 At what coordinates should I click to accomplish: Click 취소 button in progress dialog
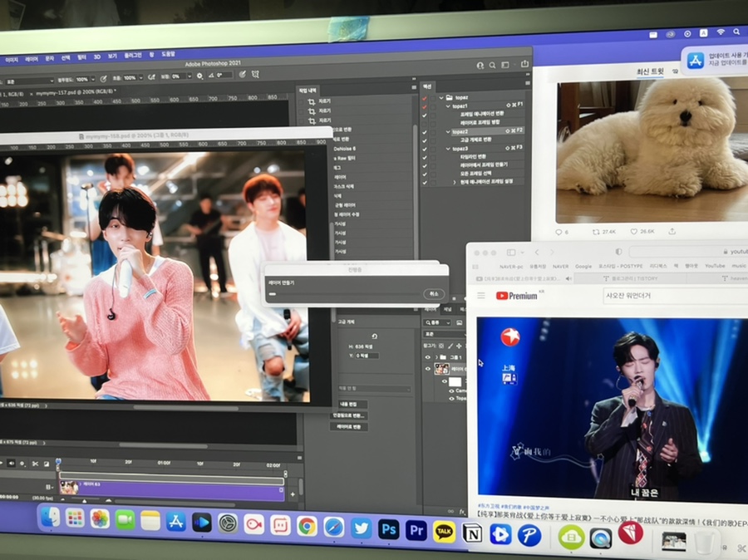click(x=434, y=294)
